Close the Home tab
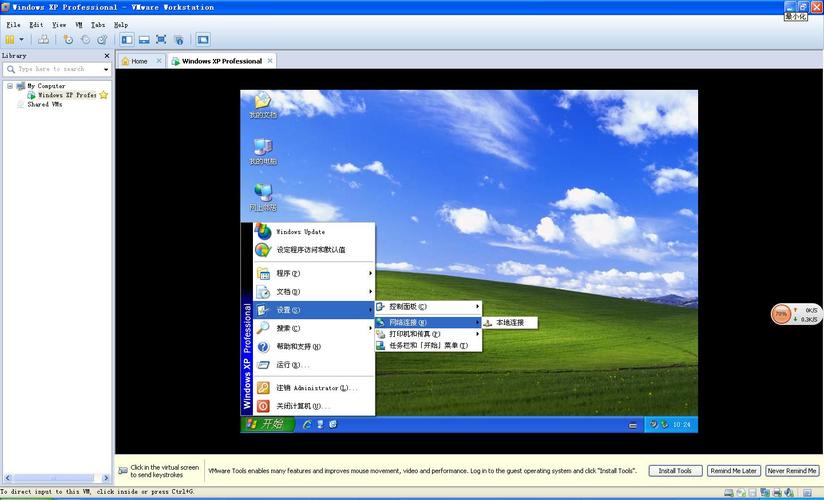Viewport: 824px width, 500px height. tap(159, 61)
